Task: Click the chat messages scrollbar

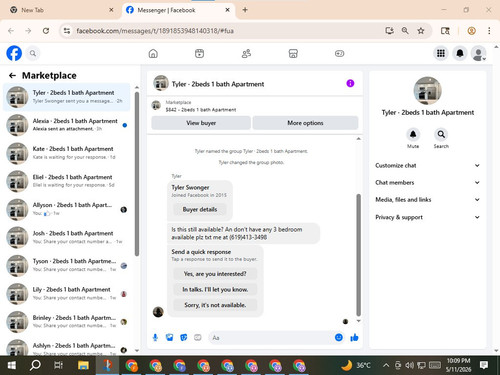Action: [359, 255]
